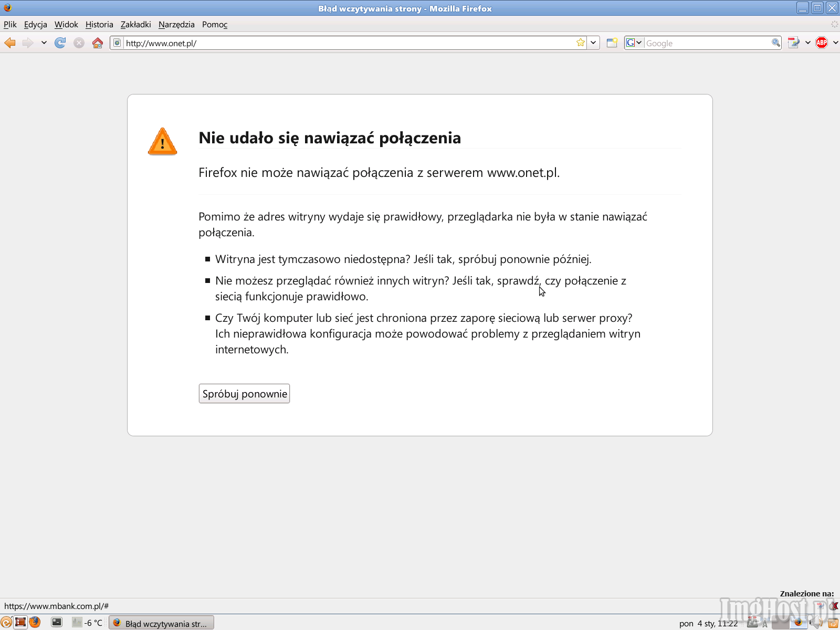This screenshot has width=840, height=630.
Task: Open the terminal icon in the panel
Action: pyautogui.click(x=57, y=623)
